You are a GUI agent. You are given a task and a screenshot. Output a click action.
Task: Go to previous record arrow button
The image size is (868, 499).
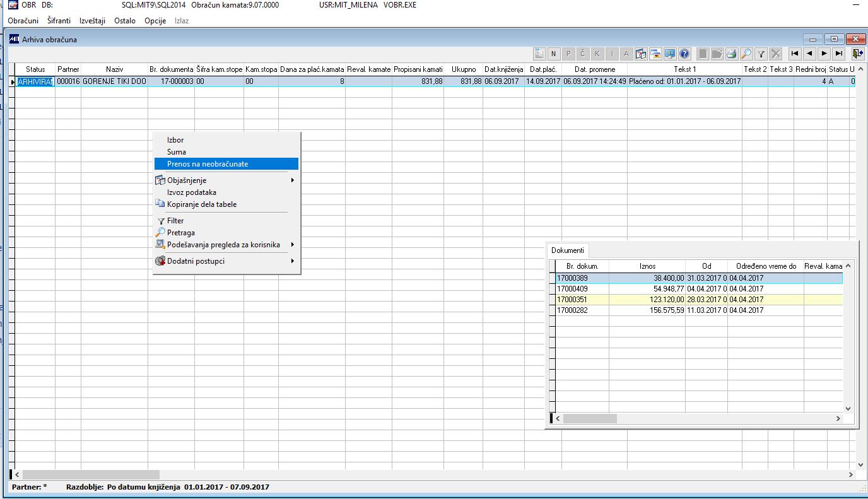coord(809,54)
